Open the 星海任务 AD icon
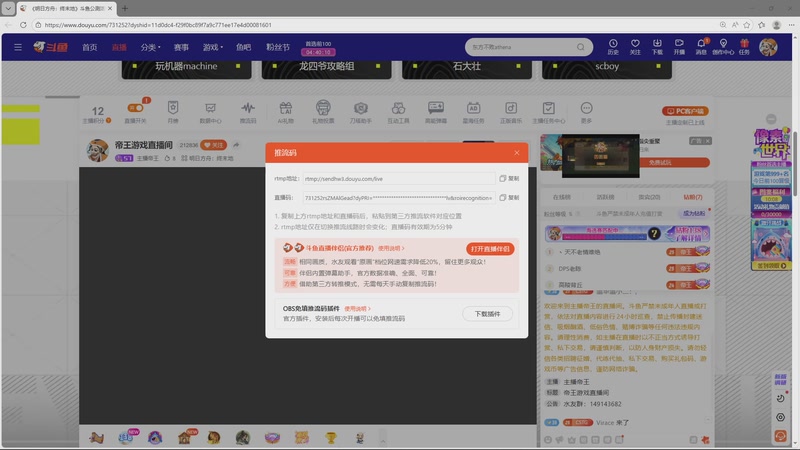Viewport: 800px width, 450px height. pyautogui.click(x=473, y=108)
